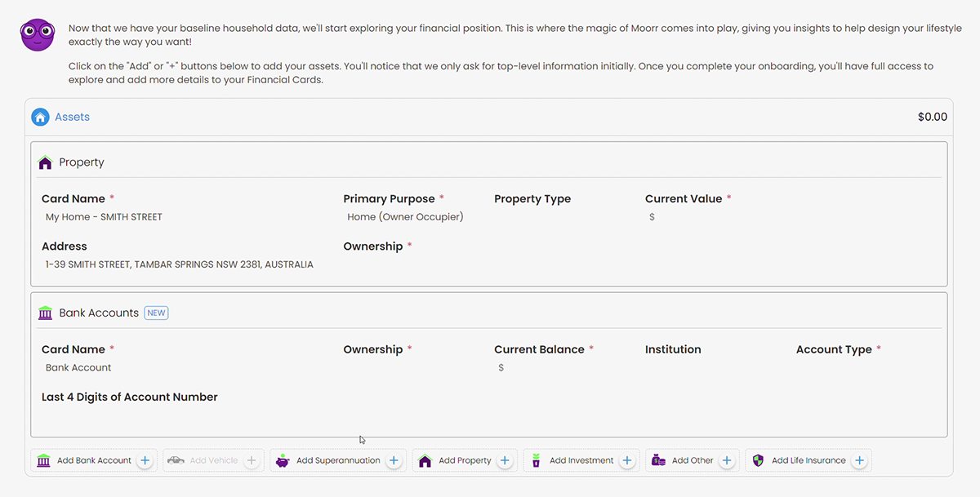Viewport: 980px width, 497px height.
Task: Click plus icon beside Add Other
Action: coord(727,460)
